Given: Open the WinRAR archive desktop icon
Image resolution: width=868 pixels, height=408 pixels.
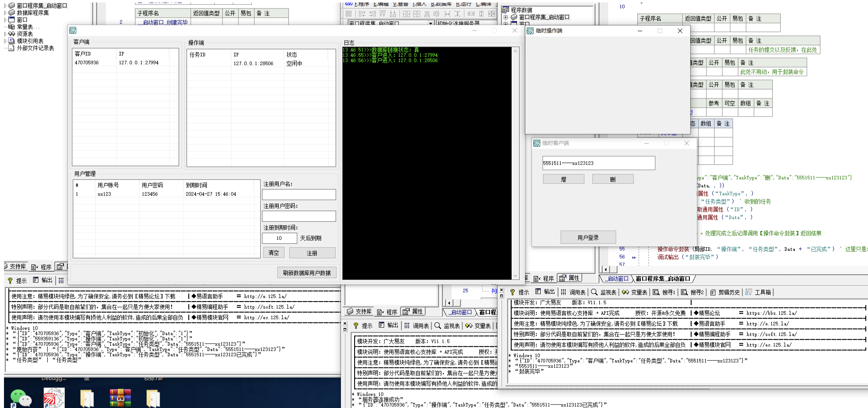Looking at the screenshot, I should [120, 398].
